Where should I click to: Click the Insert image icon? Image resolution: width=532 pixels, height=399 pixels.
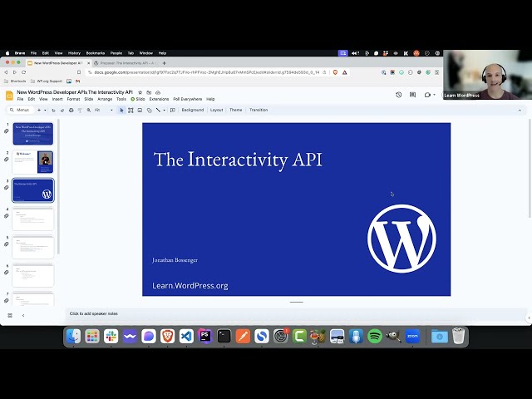(140, 111)
